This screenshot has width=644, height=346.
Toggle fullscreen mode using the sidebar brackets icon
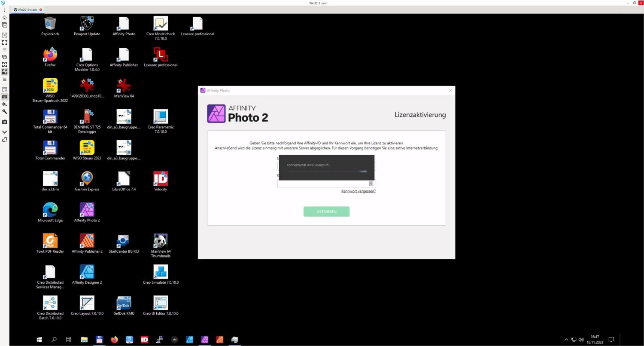(4, 42)
